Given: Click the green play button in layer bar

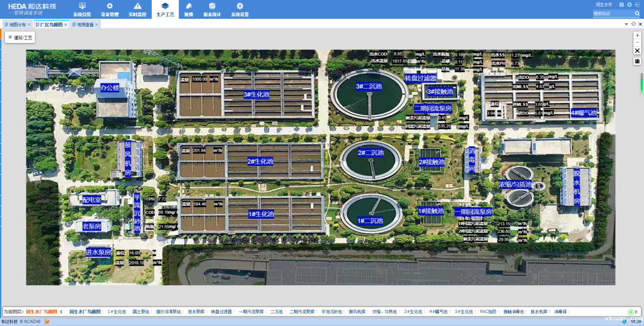Looking at the screenshot, I should [631, 312].
